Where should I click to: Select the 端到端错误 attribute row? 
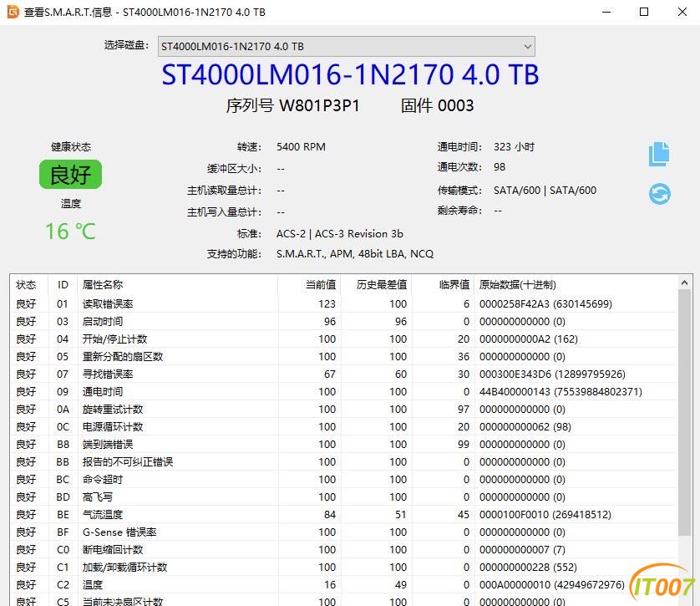pyautogui.click(x=342, y=445)
